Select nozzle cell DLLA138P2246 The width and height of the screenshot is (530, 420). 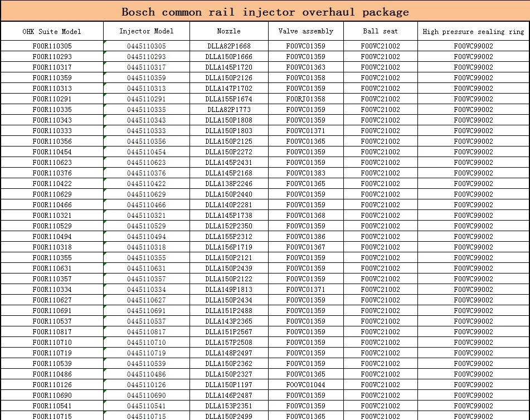point(229,183)
